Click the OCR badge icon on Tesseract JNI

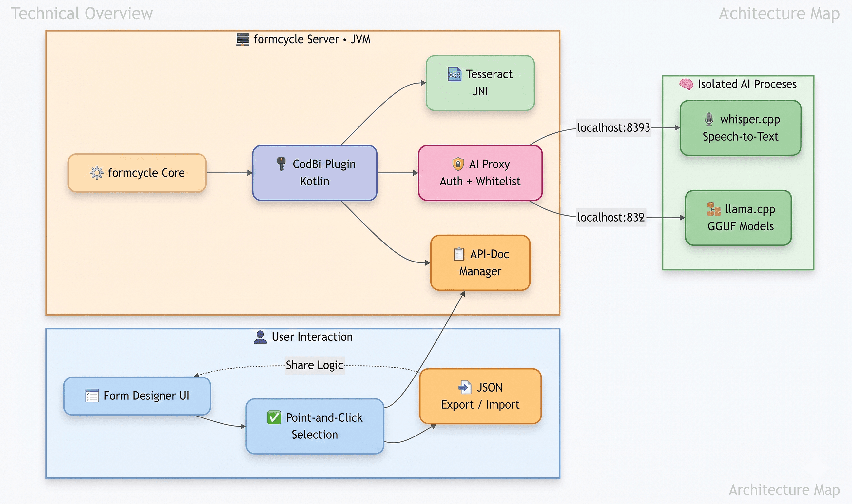(x=455, y=74)
